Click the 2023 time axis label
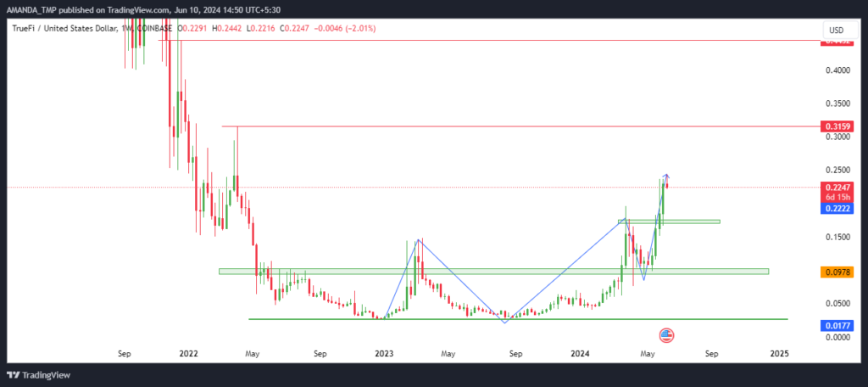Screen dimensions: 868x387 coord(384,353)
